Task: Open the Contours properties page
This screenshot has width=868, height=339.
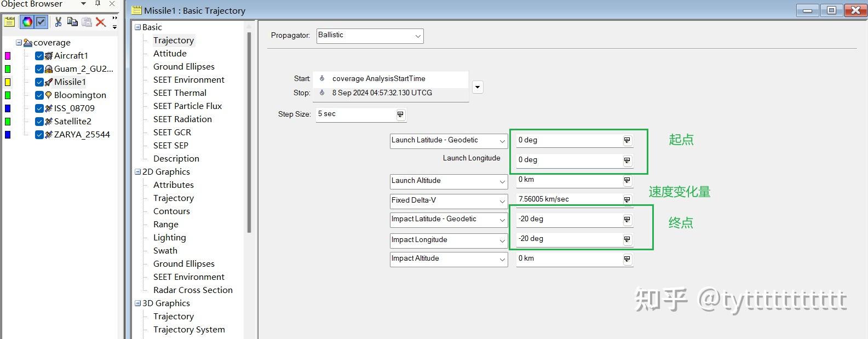Action: click(x=171, y=211)
